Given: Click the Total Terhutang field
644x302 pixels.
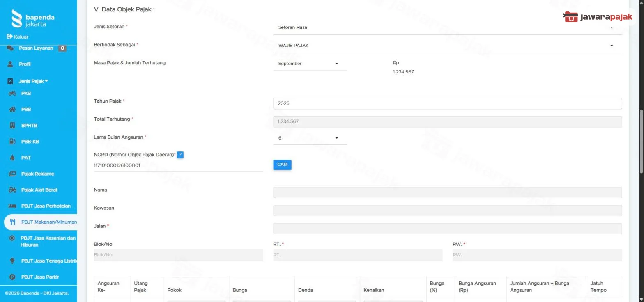Looking at the screenshot, I should [x=447, y=121].
